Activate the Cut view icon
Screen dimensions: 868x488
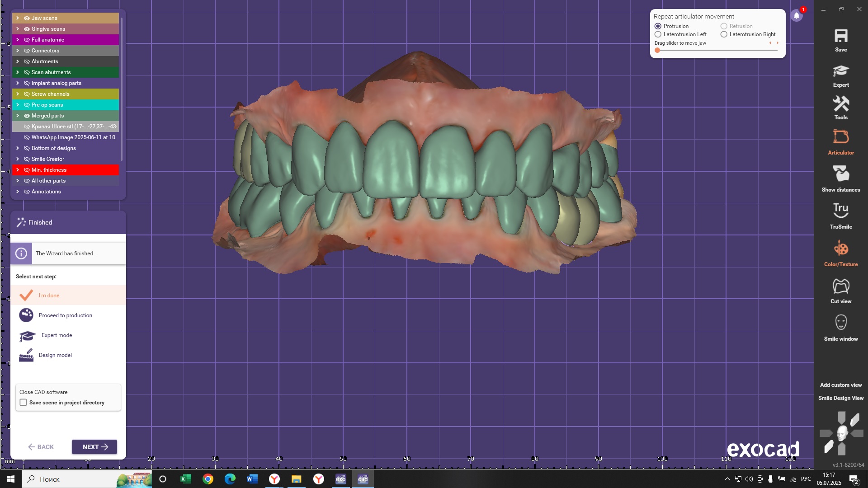pyautogui.click(x=840, y=286)
